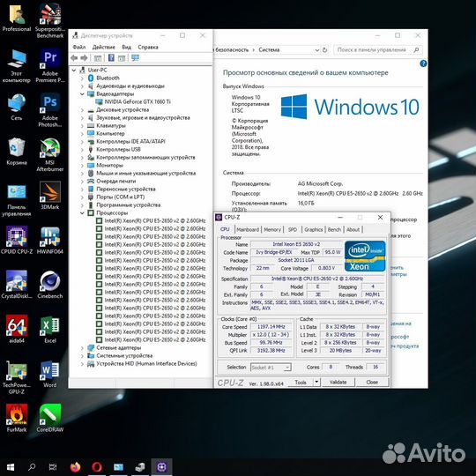Image resolution: width=476 pixels, height=476 pixels.
Task: Click Система breadcrumb in address bar
Action: [x=269, y=49]
